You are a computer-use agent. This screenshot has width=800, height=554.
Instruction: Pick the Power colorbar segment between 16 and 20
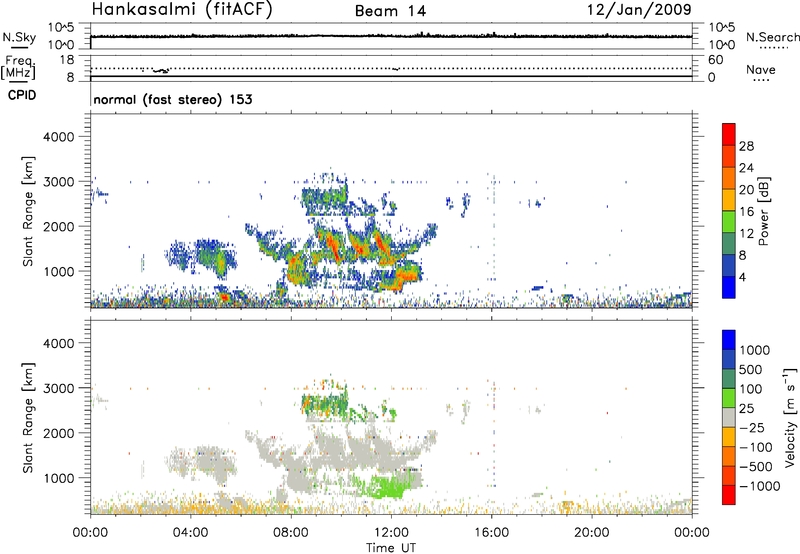(729, 200)
